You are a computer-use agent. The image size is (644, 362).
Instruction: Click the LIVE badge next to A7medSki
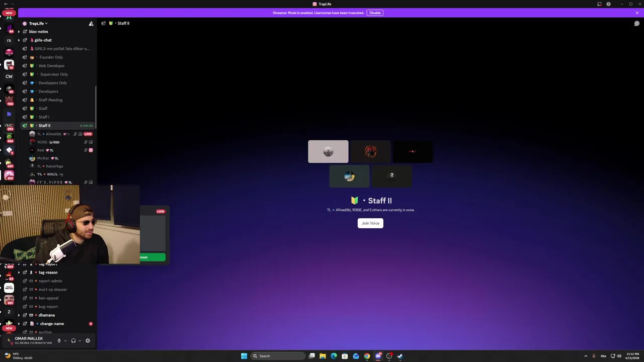pos(88,134)
